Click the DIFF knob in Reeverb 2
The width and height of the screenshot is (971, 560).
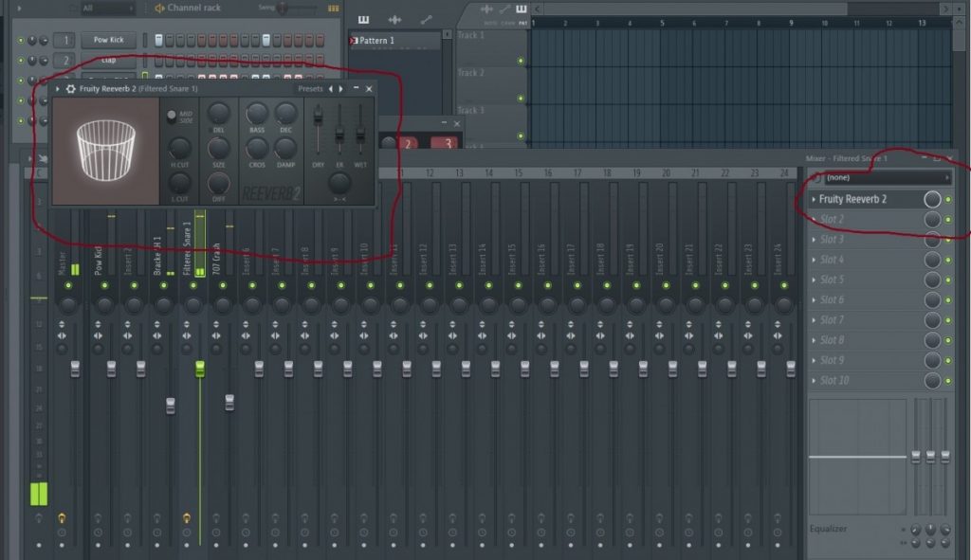[x=218, y=183]
